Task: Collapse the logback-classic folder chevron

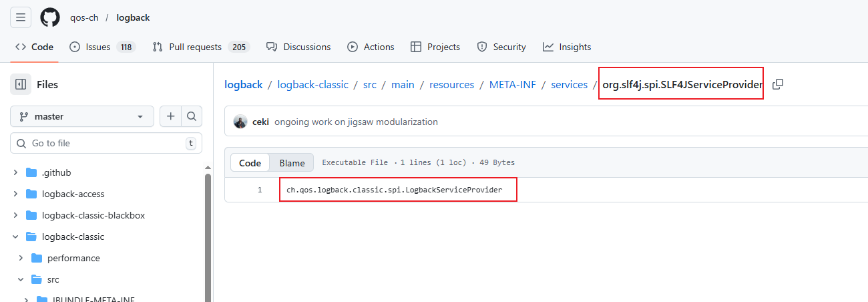Action: [16, 237]
